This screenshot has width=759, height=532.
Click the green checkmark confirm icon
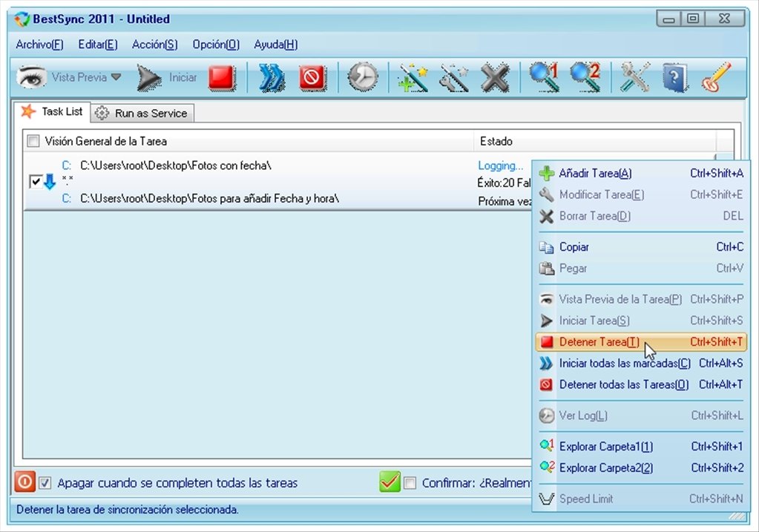pos(390,482)
